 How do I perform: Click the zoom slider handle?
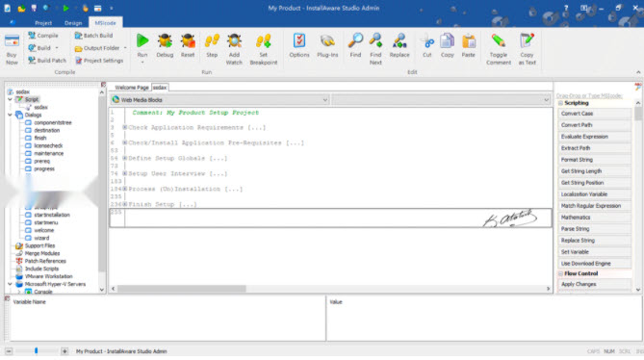pos(37,350)
